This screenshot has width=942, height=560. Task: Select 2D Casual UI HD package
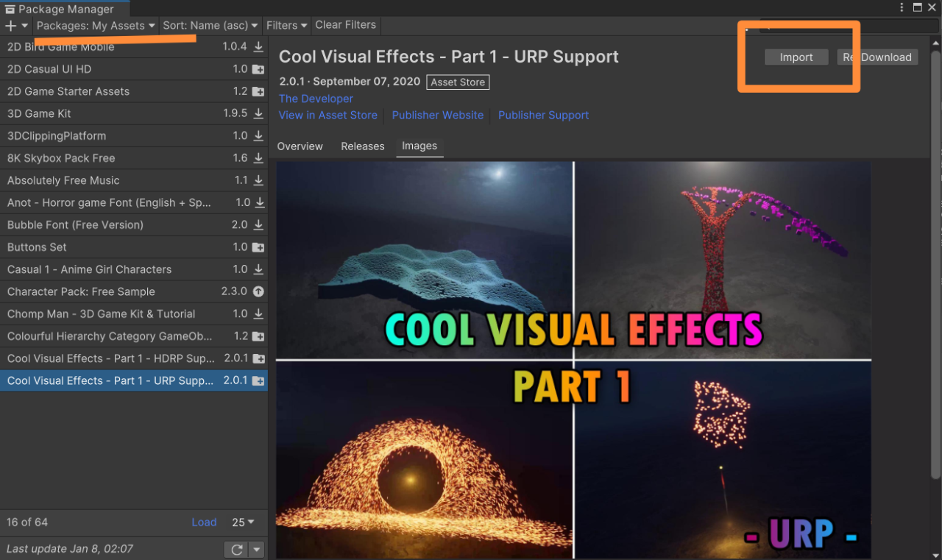click(134, 69)
